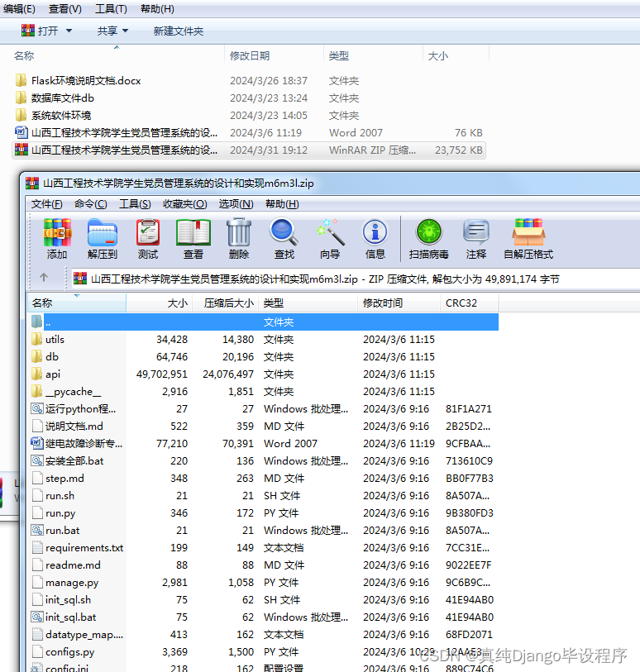
Task: Open the 选项(N) menu in WinRAR
Action: [236, 204]
